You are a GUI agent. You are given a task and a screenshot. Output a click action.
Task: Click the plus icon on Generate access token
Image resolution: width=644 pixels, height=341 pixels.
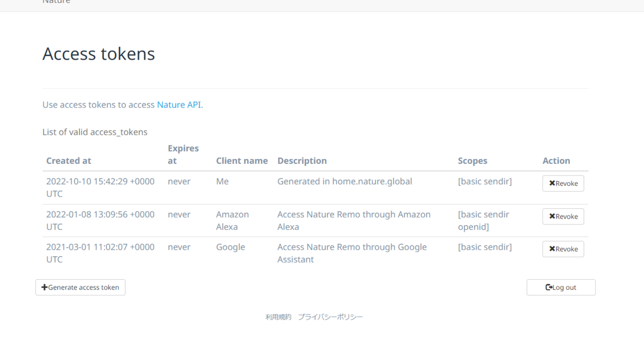pyautogui.click(x=45, y=287)
